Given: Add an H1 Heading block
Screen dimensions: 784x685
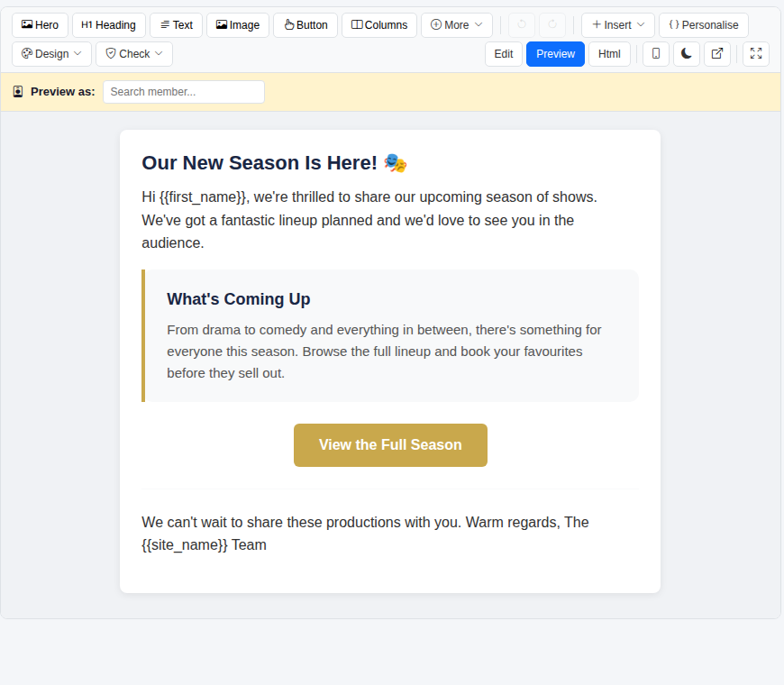Looking at the screenshot, I should 108,25.
